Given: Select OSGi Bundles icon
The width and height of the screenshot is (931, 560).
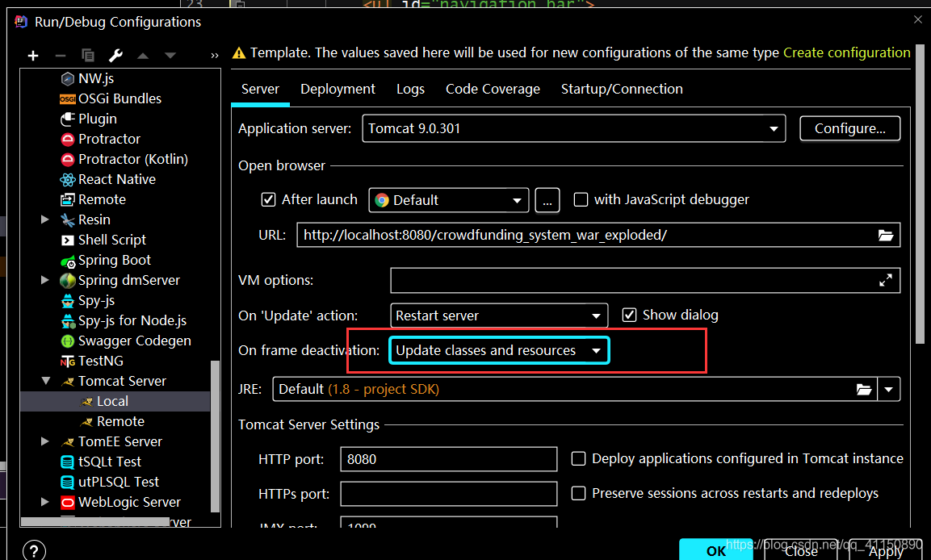Looking at the screenshot, I should 68,99.
